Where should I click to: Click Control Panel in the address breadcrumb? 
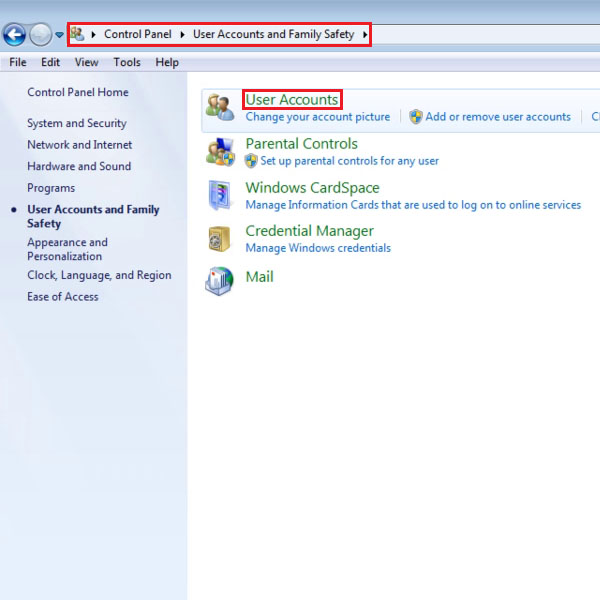[x=138, y=34]
